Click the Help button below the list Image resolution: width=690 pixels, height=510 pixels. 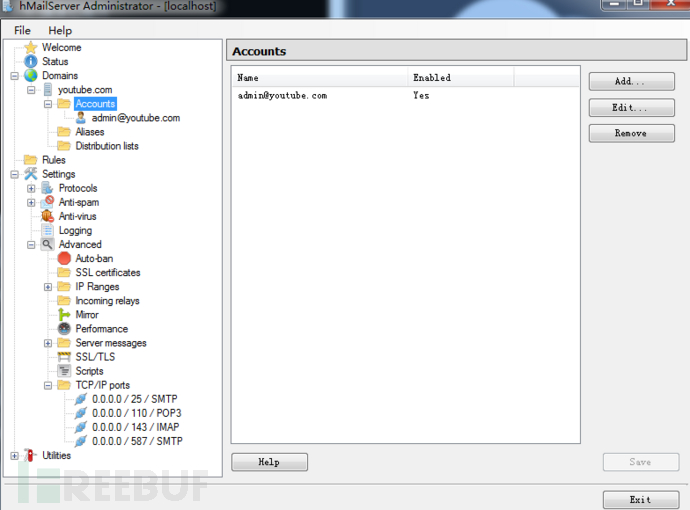[269, 462]
